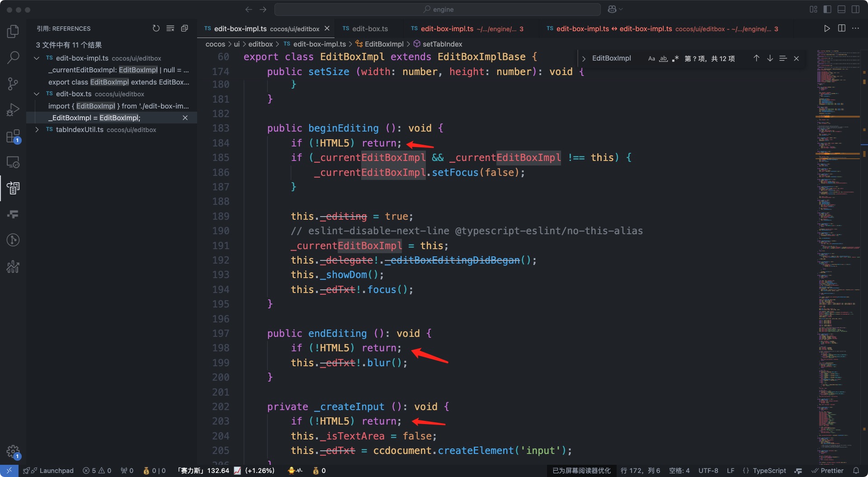Expand tabIndexUtil.ts references group
Screen dimensions: 868x477
37,130
